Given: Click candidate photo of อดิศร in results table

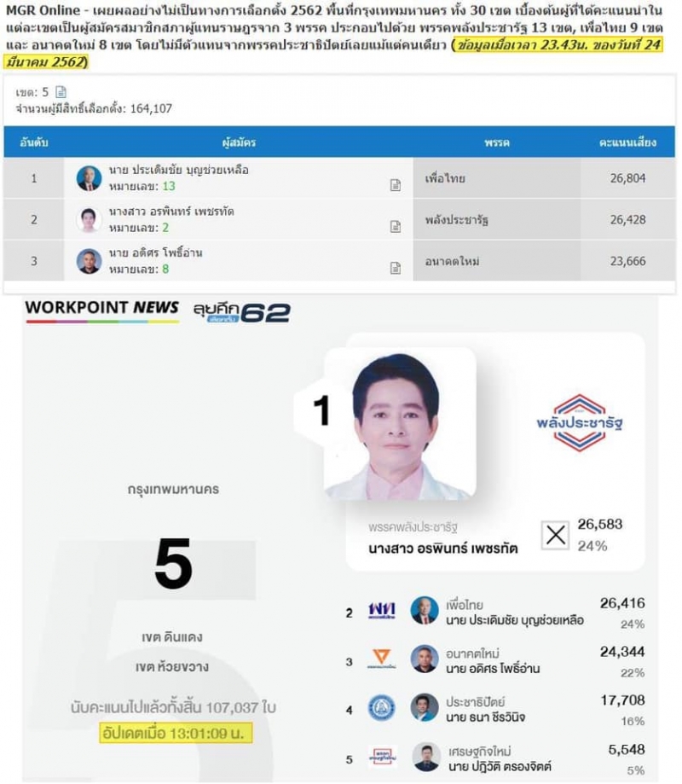Looking at the screenshot, I should tap(89, 261).
